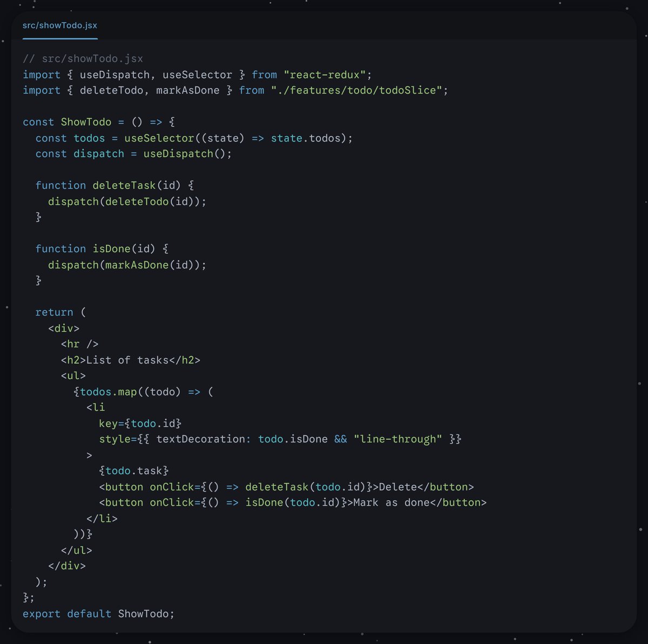Click the 'function isDone(id) {' line
The image size is (648, 644).
pos(102,249)
